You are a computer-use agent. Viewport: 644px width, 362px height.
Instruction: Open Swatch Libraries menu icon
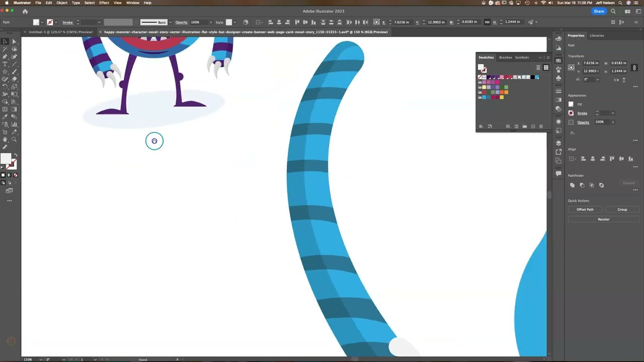pyautogui.click(x=481, y=126)
